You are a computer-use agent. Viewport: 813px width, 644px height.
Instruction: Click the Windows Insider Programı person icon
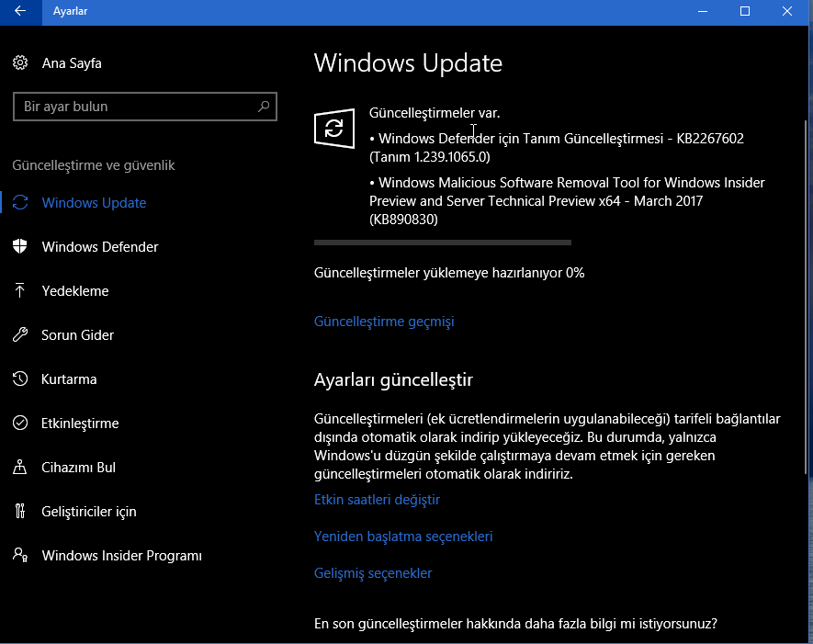19,555
